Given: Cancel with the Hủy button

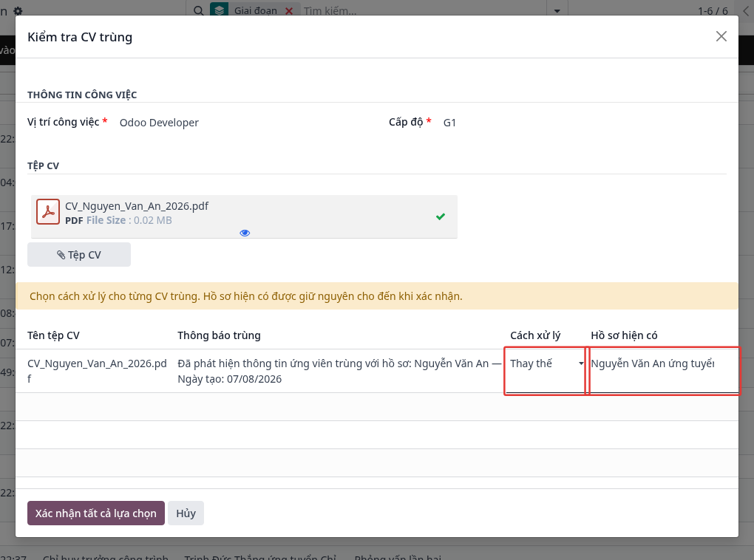Looking at the screenshot, I should pos(186,513).
